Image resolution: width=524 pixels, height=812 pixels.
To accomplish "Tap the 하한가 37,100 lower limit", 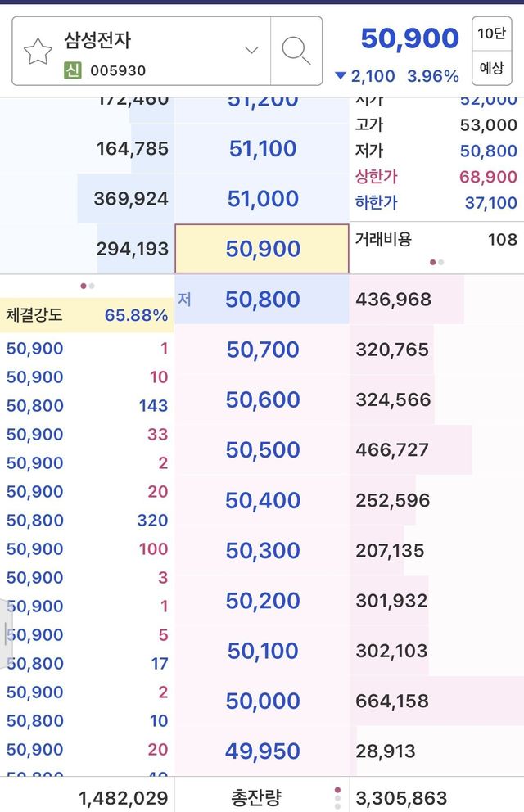I will coord(436,202).
